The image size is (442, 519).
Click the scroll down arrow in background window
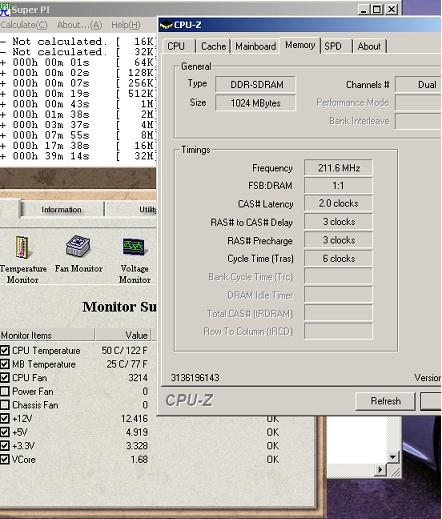coord(393,457)
